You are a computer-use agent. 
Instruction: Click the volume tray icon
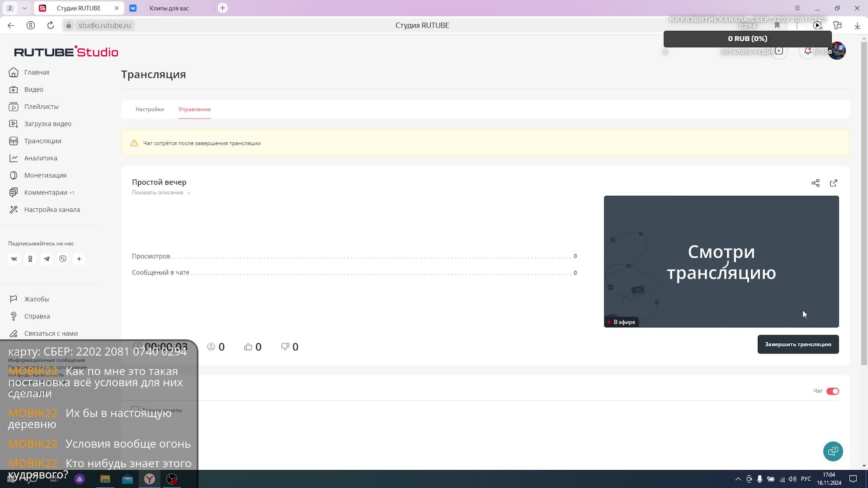click(792, 479)
